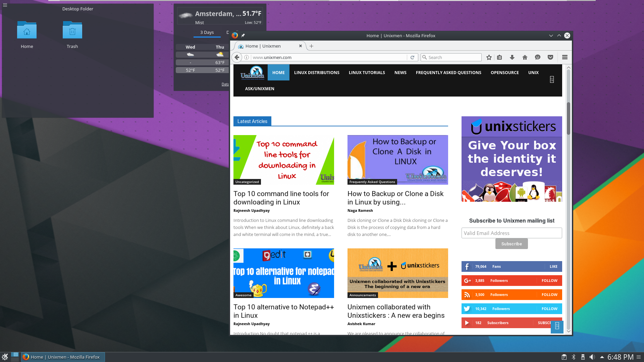Open LINUX DISTRIBUTIONS menu item
This screenshot has height=362, width=644.
pyautogui.click(x=317, y=72)
